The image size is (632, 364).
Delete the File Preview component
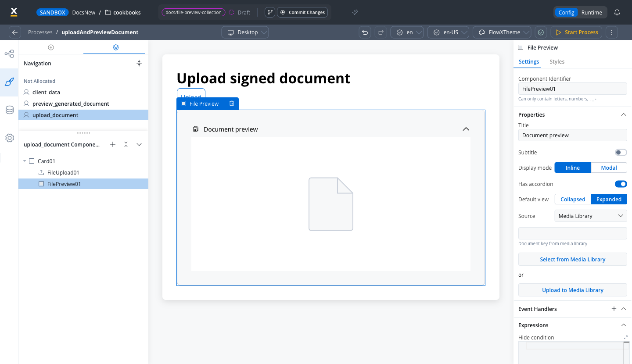click(232, 103)
